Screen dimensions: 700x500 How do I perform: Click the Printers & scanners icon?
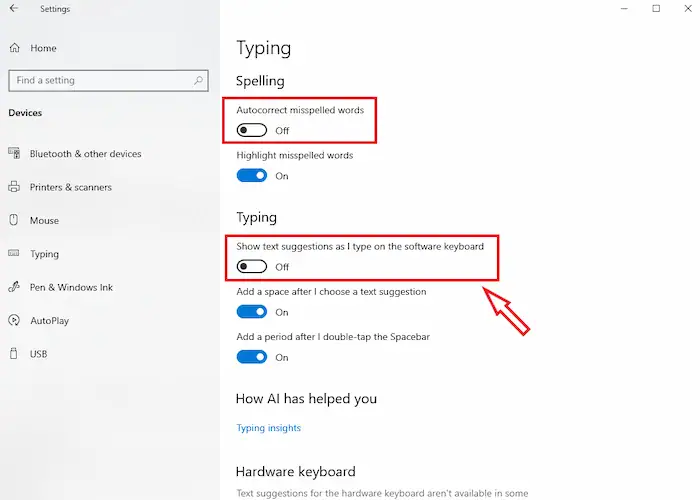pos(14,187)
